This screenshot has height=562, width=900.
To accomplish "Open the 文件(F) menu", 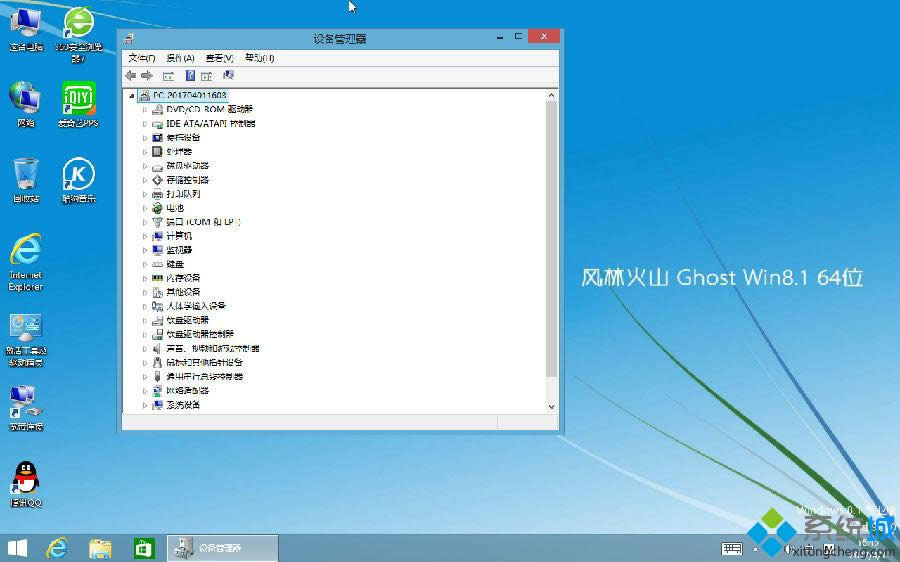I will [x=141, y=58].
